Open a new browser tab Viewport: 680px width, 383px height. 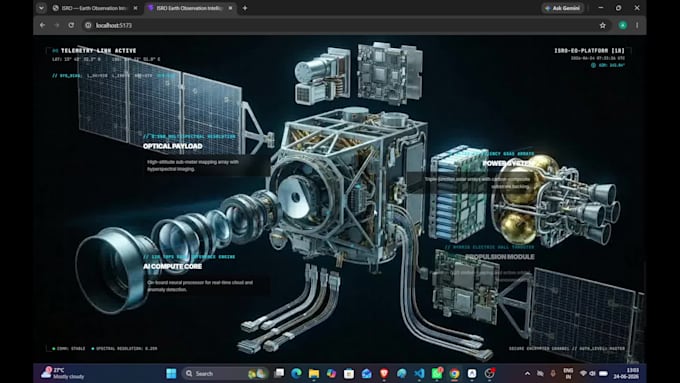[x=245, y=8]
